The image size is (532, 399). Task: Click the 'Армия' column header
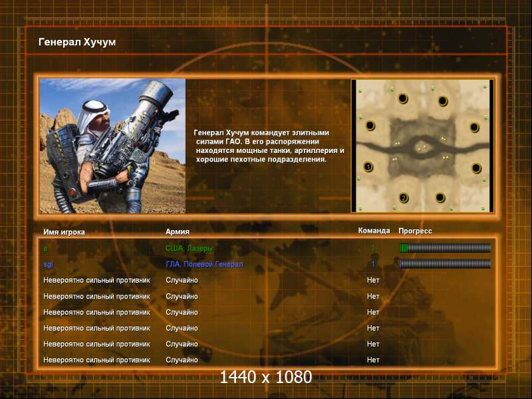click(x=178, y=231)
